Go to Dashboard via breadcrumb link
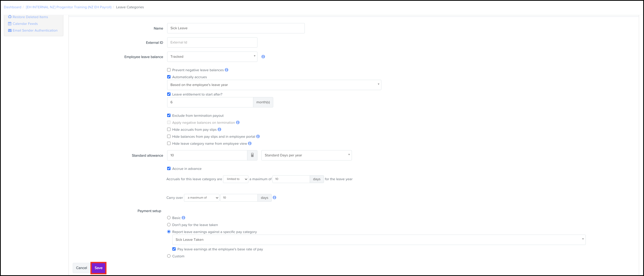This screenshot has height=276, width=644. (12, 7)
